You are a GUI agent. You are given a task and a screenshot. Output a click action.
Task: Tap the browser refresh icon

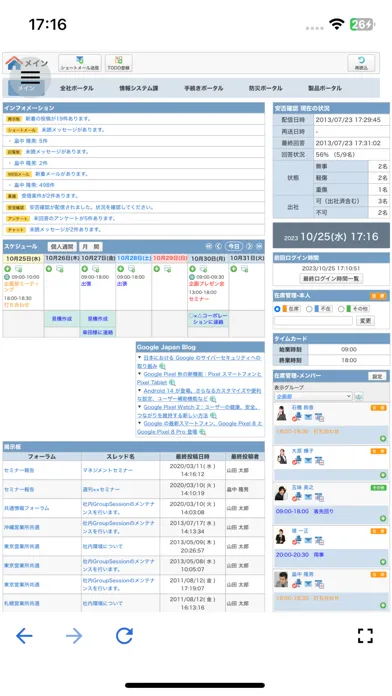click(124, 636)
